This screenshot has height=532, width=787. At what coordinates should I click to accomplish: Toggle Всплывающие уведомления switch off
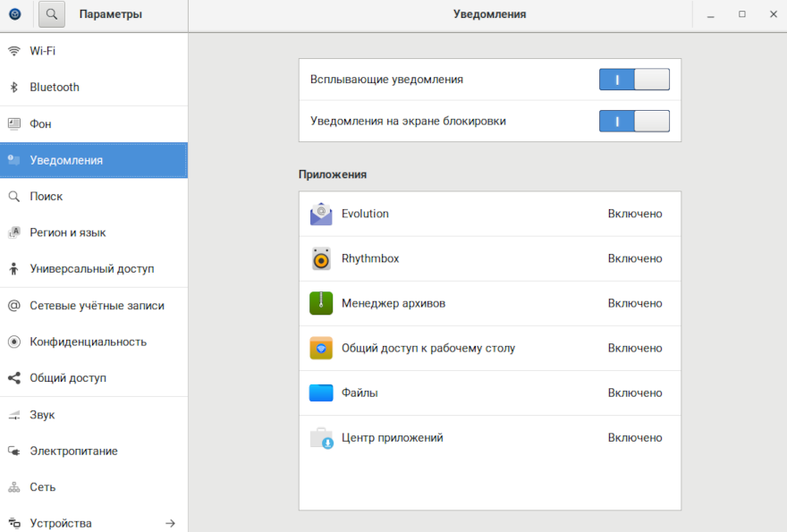click(634, 80)
